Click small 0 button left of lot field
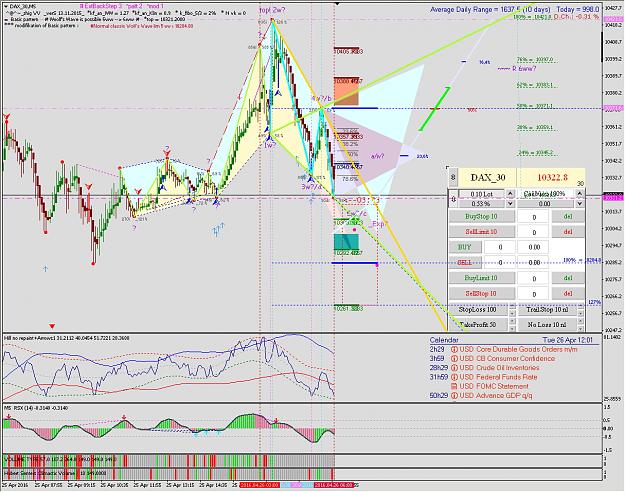Screen dimensions: 625x492 [453, 199]
